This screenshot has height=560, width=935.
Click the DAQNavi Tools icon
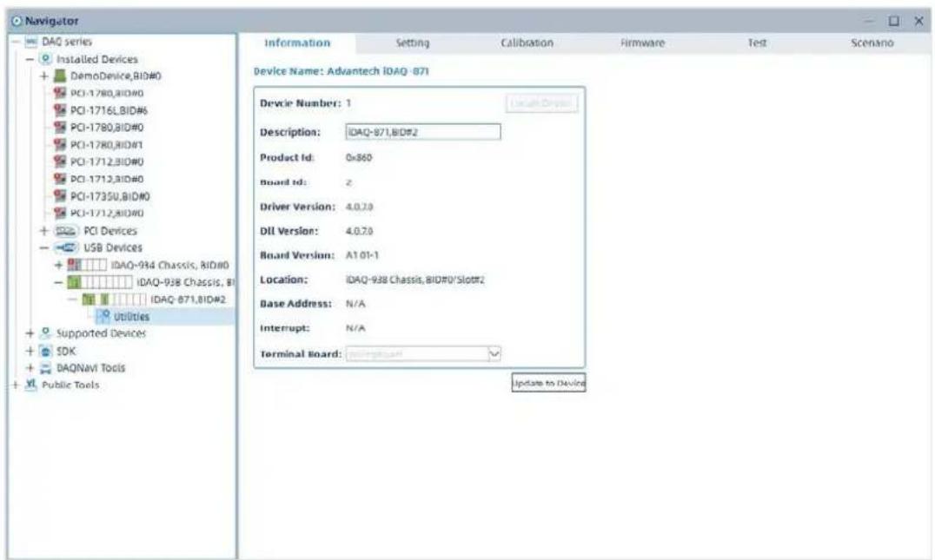45,368
